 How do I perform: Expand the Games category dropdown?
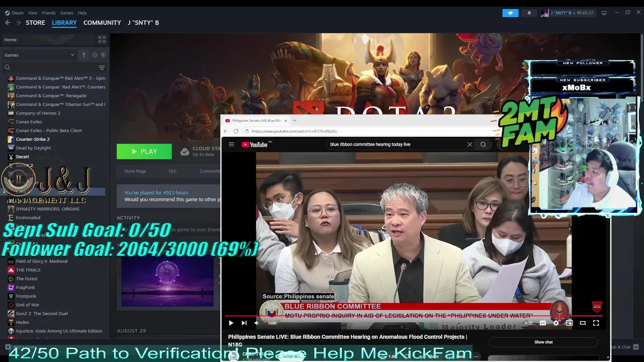tap(39, 55)
